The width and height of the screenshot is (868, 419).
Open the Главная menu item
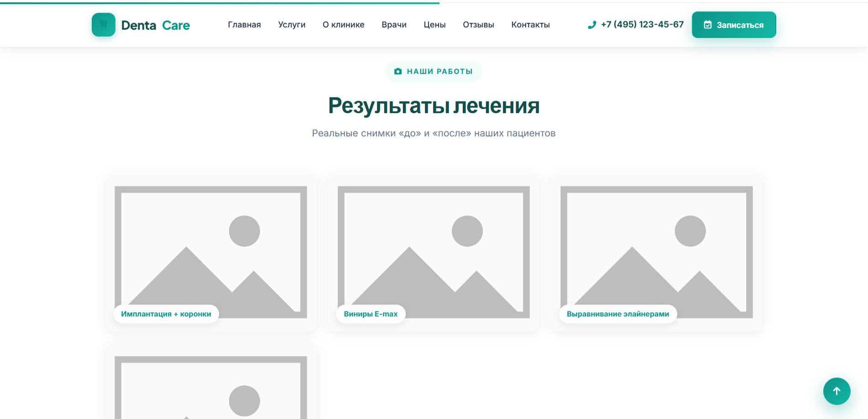point(244,25)
